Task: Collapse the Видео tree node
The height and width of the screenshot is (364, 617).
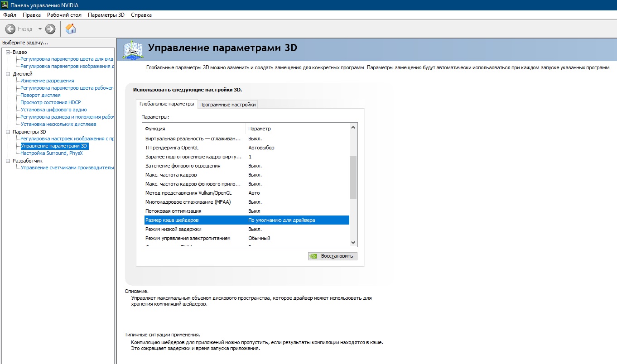Action: pyautogui.click(x=8, y=52)
